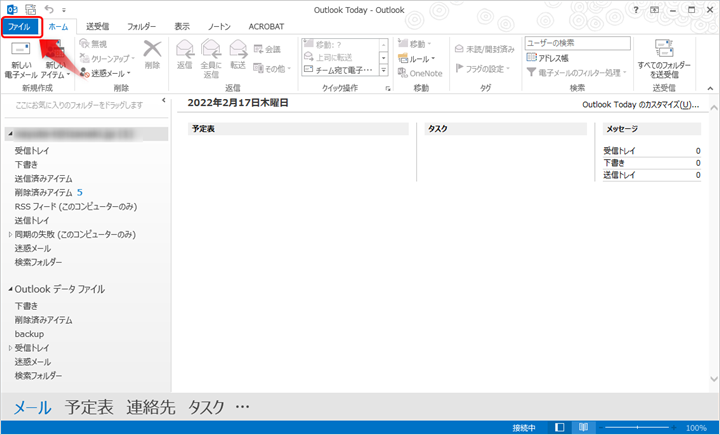
Task: Select 受信トレイ in the account folders
Action: pos(32,151)
